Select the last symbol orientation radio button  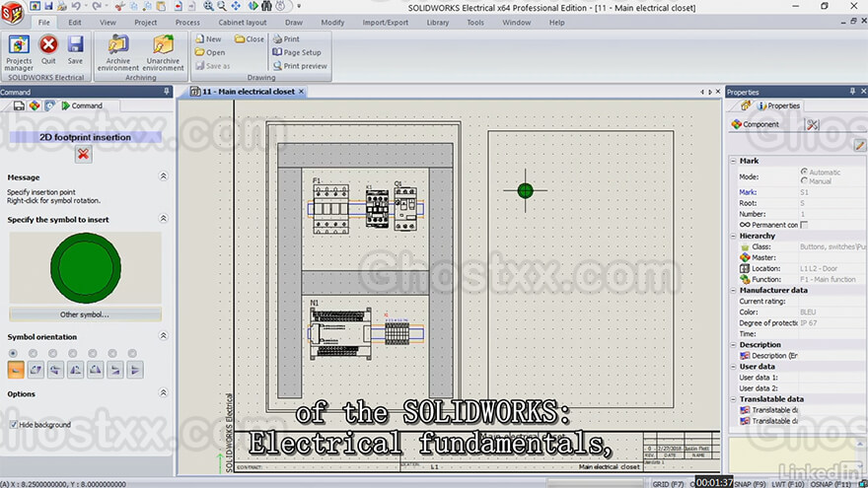click(132, 353)
